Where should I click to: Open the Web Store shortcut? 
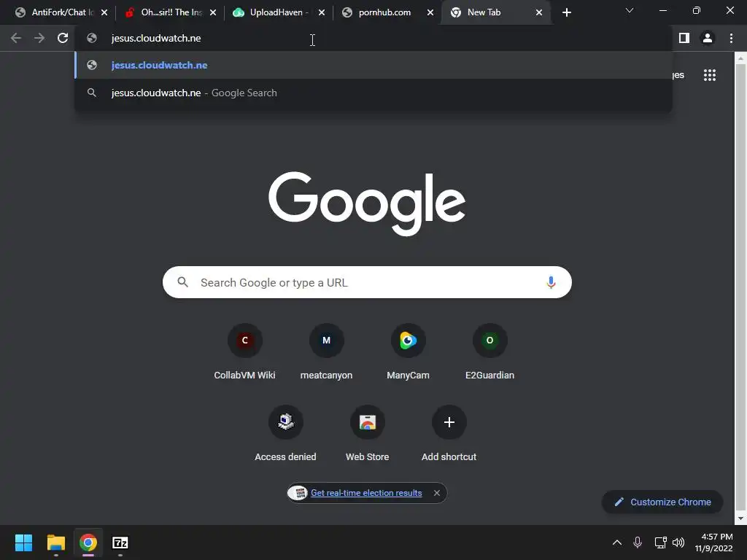click(368, 434)
